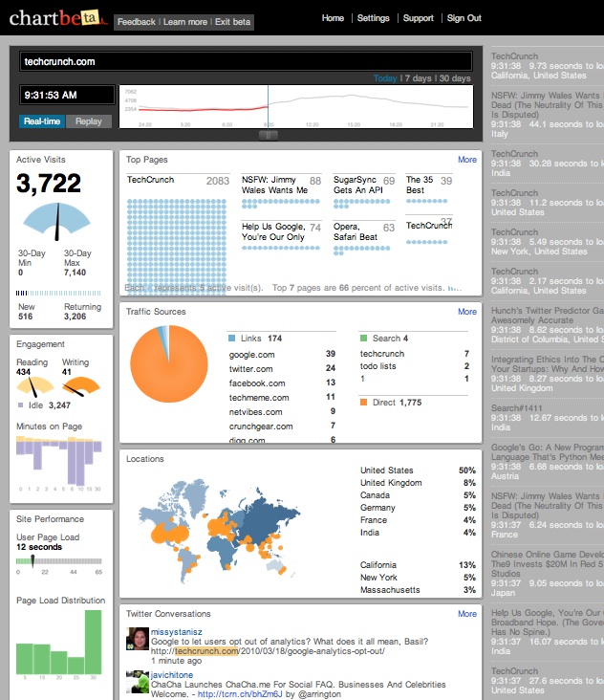This screenshot has width=604, height=700.
Task: Click netvibes.com traffic source row
Action: tap(282, 411)
